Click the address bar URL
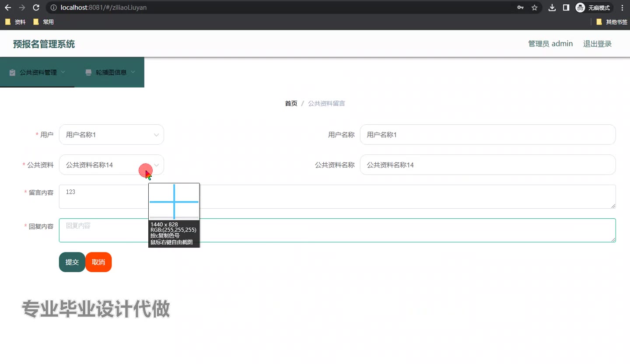This screenshot has width=630, height=364. (103, 7)
